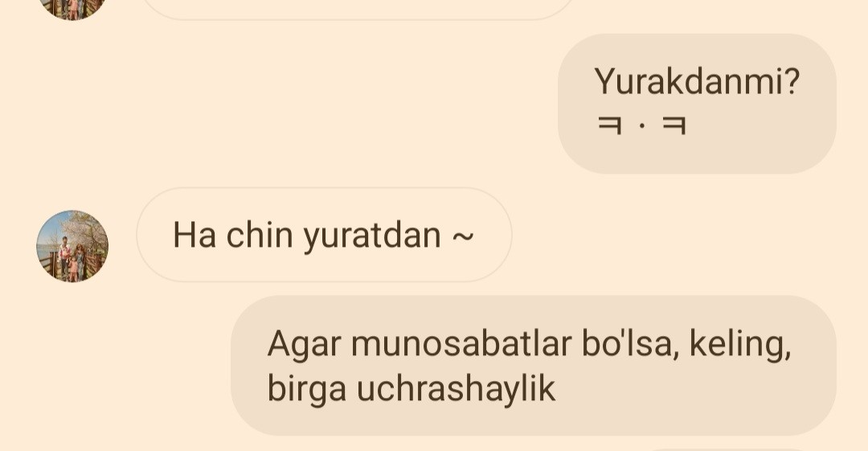Click the word "bo'lsa,"
This screenshot has height=451, width=868.
click(x=630, y=344)
